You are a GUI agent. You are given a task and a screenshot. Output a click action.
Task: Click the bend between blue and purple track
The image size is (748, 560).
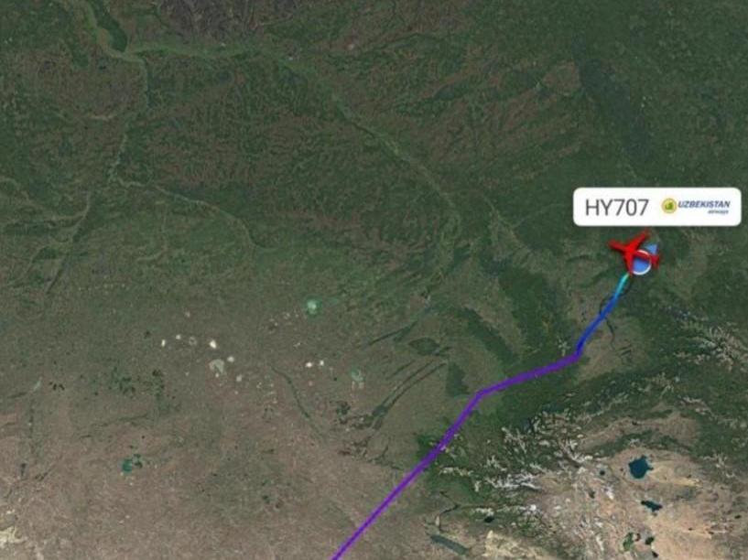pyautogui.click(x=577, y=357)
